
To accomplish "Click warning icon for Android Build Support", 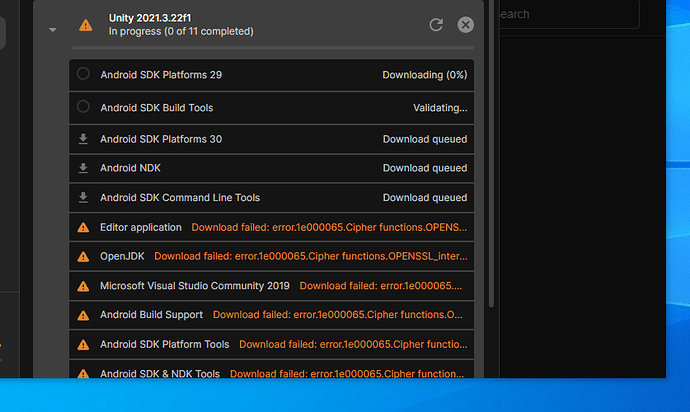I will (83, 316).
